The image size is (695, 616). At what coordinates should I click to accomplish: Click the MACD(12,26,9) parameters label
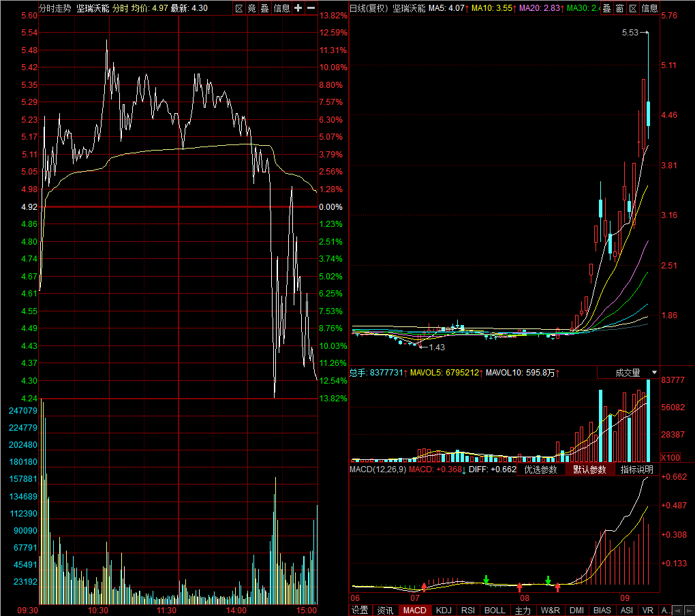point(377,469)
